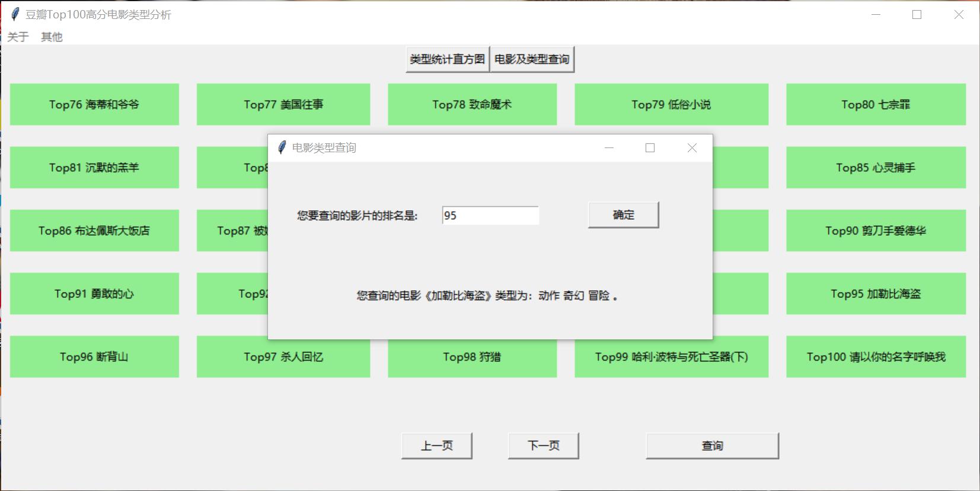Select Top77 美国往事 button
The image size is (980, 491).
tap(283, 104)
